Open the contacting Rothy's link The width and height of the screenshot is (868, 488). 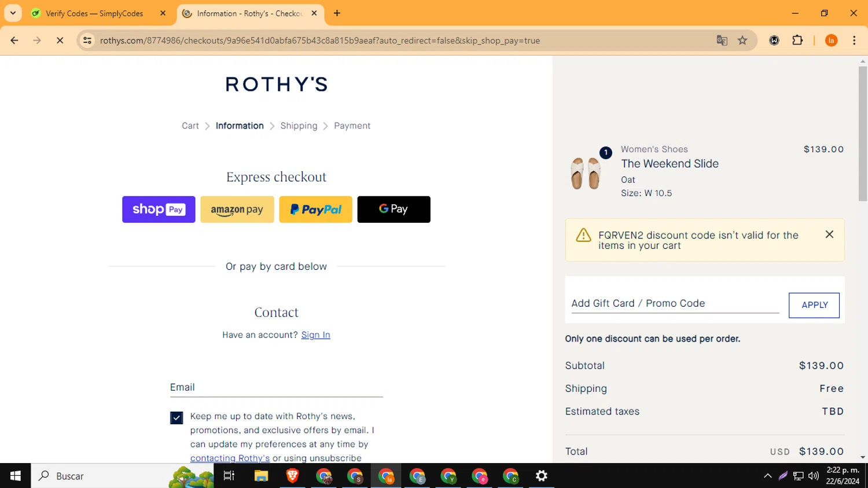230,458
